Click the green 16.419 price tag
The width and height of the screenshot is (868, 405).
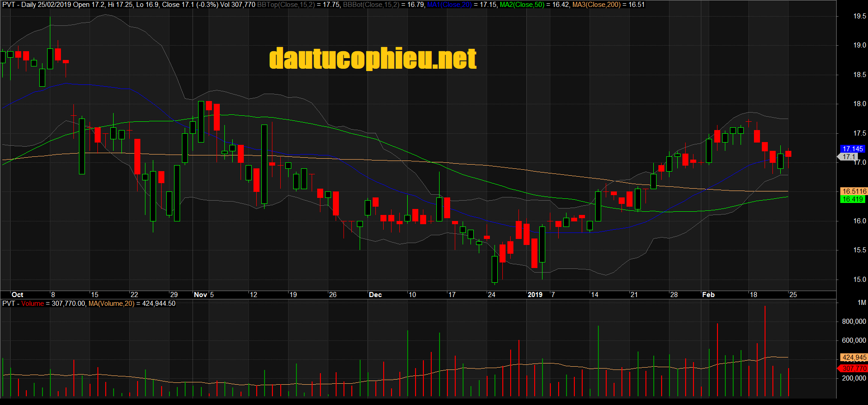point(853,199)
